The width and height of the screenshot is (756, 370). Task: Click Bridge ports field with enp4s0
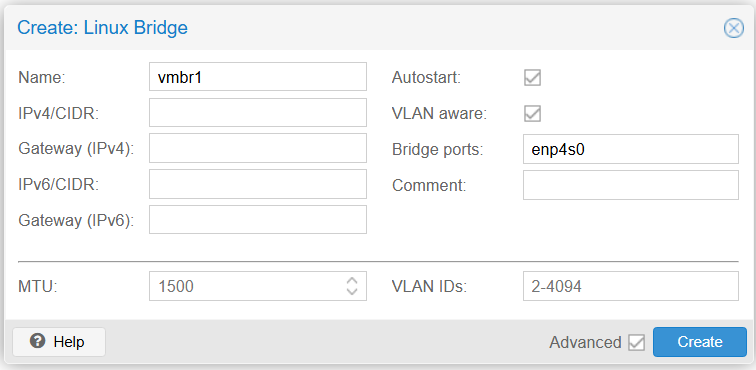click(631, 149)
